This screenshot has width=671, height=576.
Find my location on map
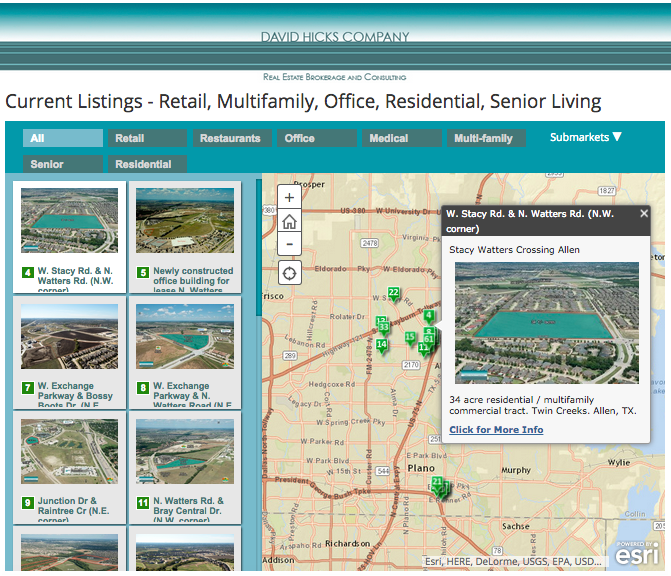coord(289,273)
